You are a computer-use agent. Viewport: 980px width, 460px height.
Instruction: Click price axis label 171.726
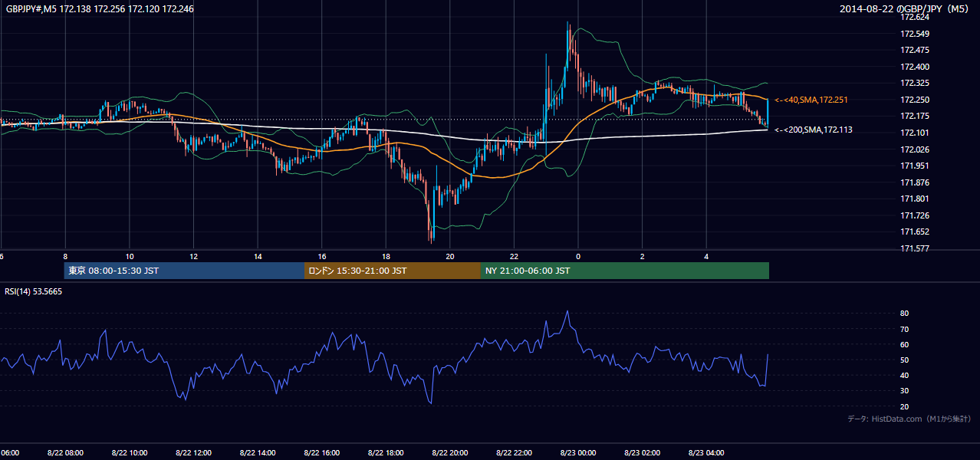(x=916, y=215)
